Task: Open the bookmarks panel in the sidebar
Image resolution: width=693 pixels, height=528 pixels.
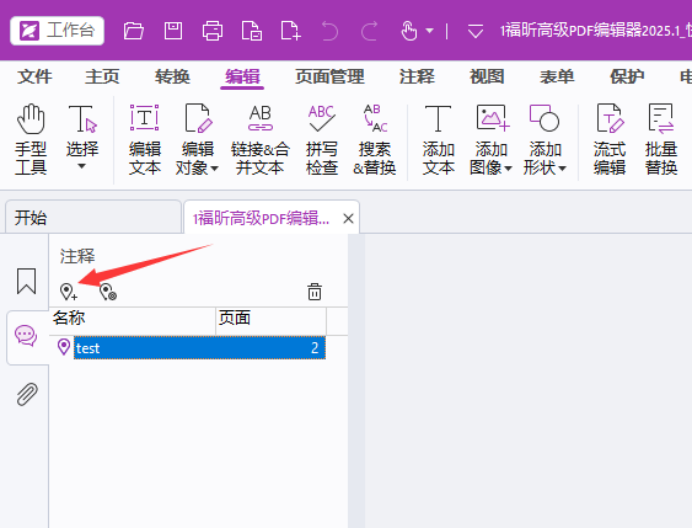Action: point(26,282)
